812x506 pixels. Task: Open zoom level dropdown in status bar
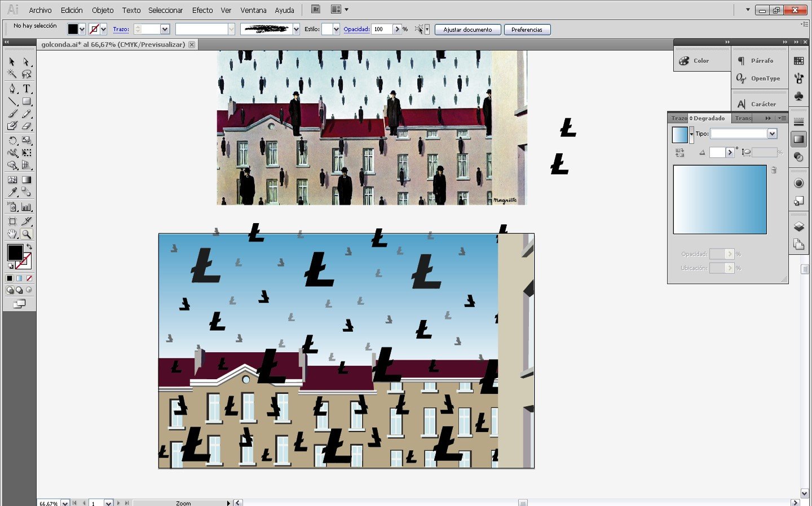pyautogui.click(x=65, y=503)
